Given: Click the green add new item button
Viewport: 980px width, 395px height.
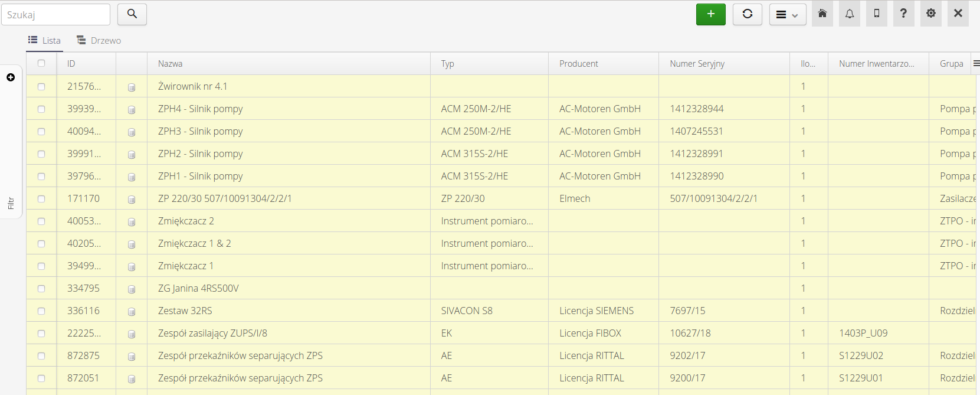Looking at the screenshot, I should [x=710, y=14].
